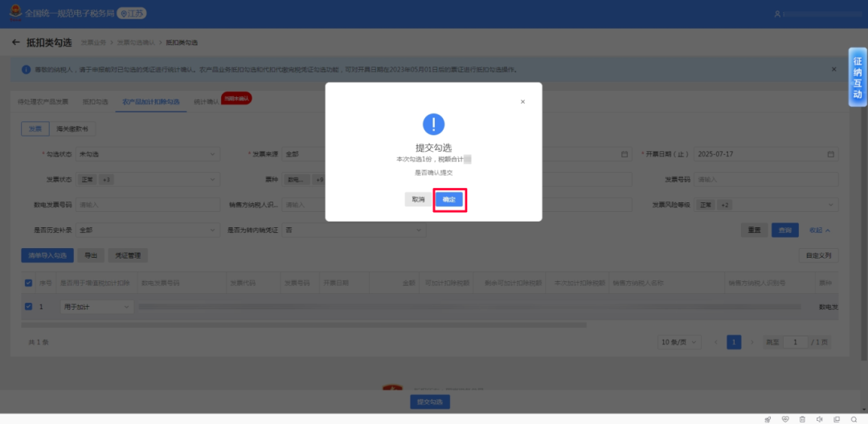Go to next page arrow
Image resolution: width=868 pixels, height=424 pixels.
751,342
